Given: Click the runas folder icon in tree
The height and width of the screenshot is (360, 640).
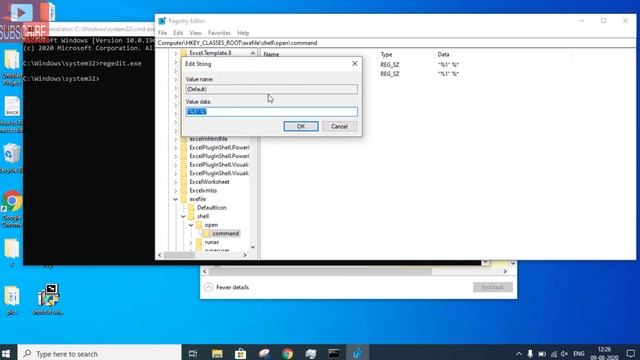Looking at the screenshot, I should coord(199,242).
